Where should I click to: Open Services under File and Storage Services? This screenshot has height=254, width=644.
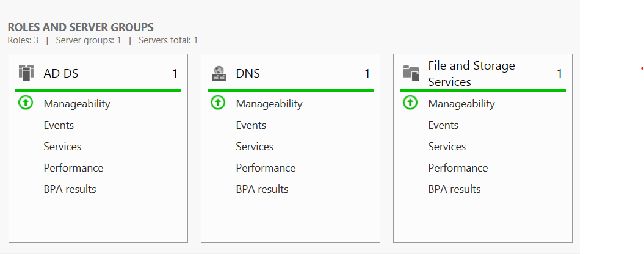447,147
